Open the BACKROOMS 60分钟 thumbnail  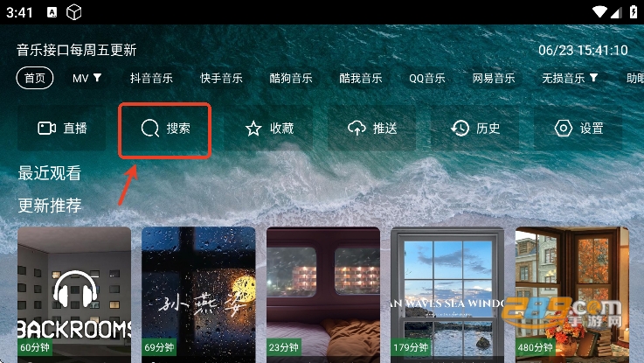click(x=74, y=295)
